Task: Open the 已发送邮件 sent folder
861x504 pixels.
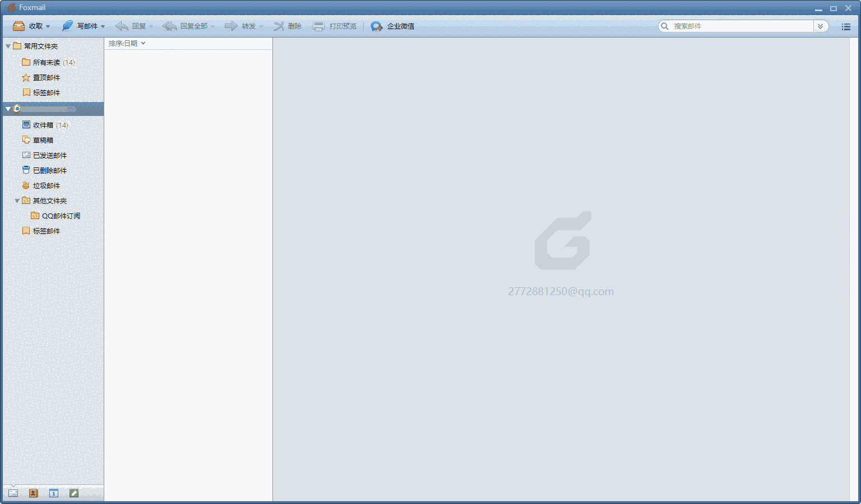Action: pyautogui.click(x=44, y=155)
